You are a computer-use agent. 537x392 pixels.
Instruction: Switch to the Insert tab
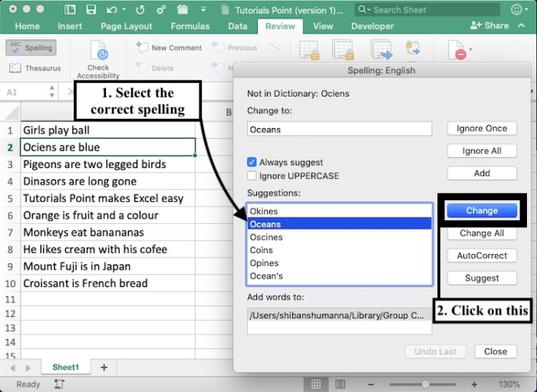(70, 26)
